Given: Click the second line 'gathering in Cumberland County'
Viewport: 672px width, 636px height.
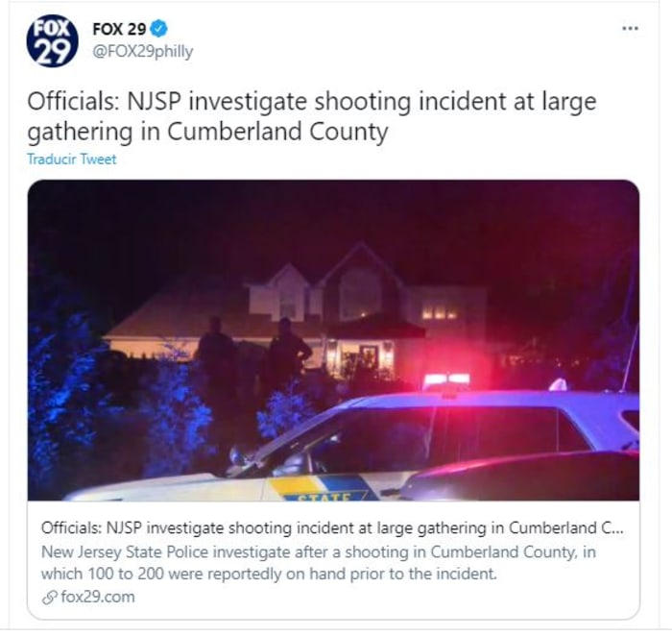Looking at the screenshot, I should [x=208, y=132].
